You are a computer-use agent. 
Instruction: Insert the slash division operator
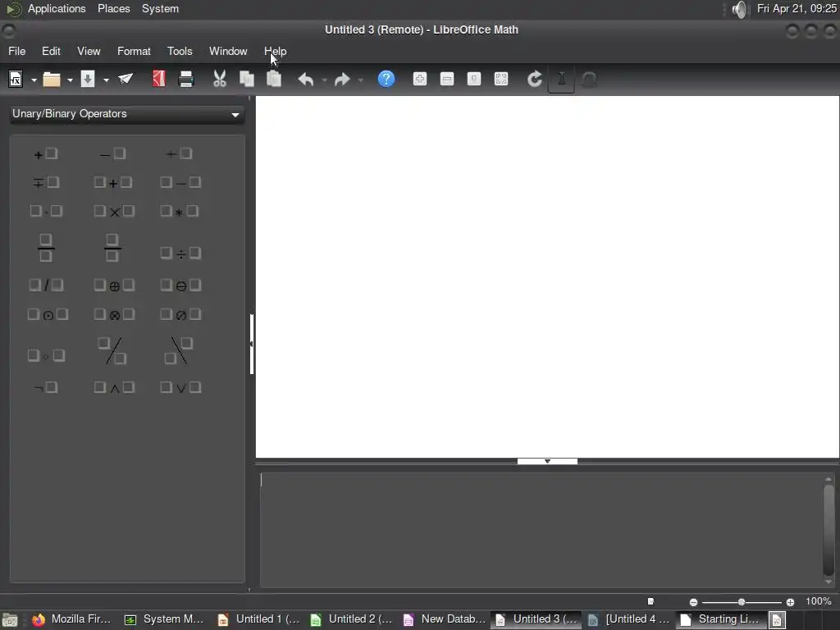(x=46, y=285)
